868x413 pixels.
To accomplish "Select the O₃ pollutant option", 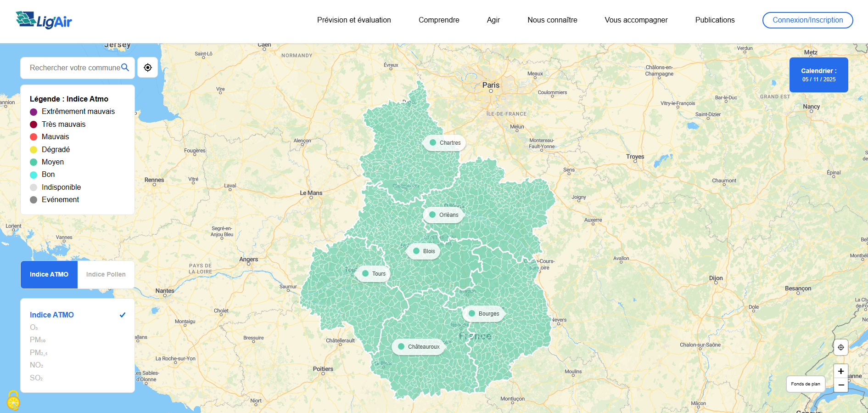I will point(34,328).
